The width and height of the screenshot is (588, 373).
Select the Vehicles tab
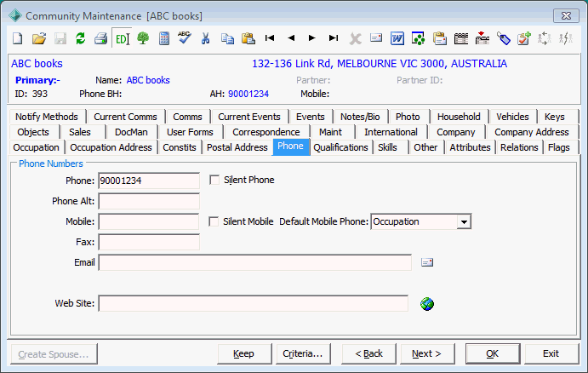coord(512,117)
